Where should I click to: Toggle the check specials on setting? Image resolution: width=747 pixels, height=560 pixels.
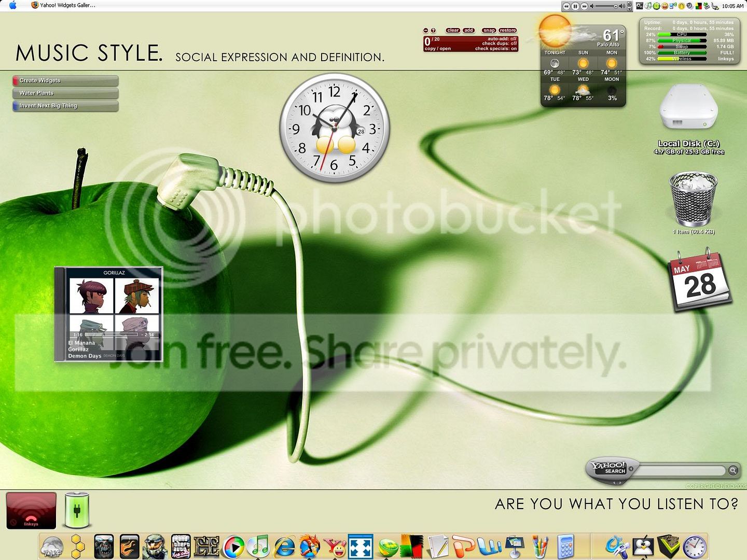click(496, 49)
